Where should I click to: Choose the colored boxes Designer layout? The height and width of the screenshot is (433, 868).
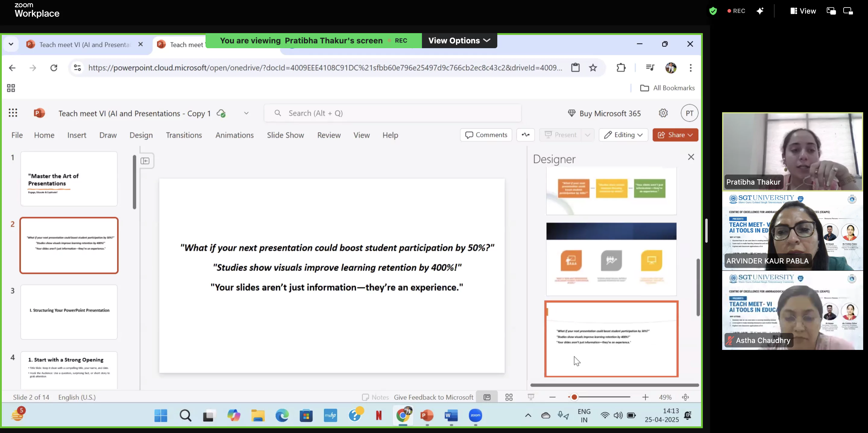(611, 191)
